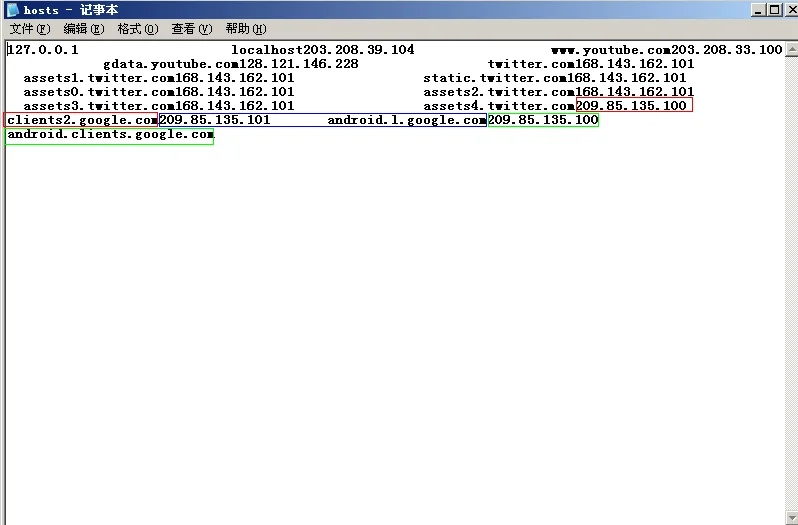Close the hosts Notepad window
The image size is (798, 525).
tap(792, 10)
